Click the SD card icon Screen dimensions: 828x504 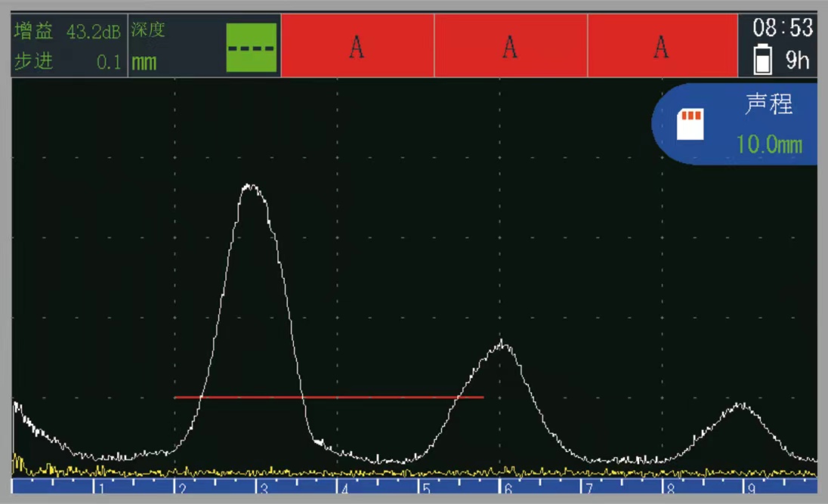[689, 125]
